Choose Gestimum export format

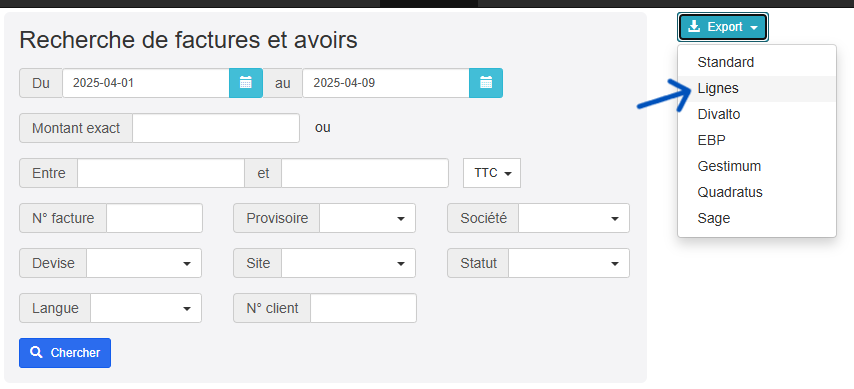(757, 166)
